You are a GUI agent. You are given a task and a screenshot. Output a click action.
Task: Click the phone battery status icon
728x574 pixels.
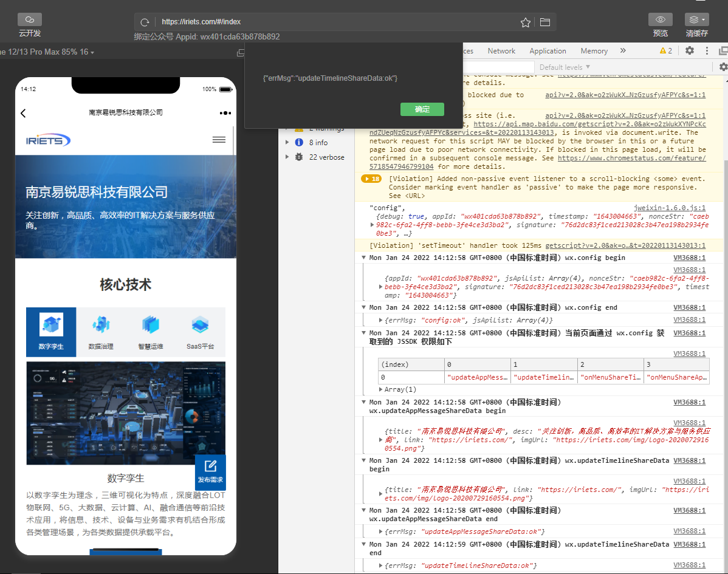click(225, 89)
